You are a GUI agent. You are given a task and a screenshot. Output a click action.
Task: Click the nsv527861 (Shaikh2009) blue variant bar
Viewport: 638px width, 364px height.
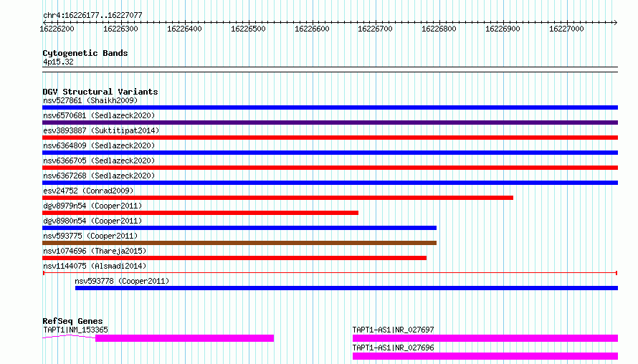pyautogui.click(x=330, y=107)
